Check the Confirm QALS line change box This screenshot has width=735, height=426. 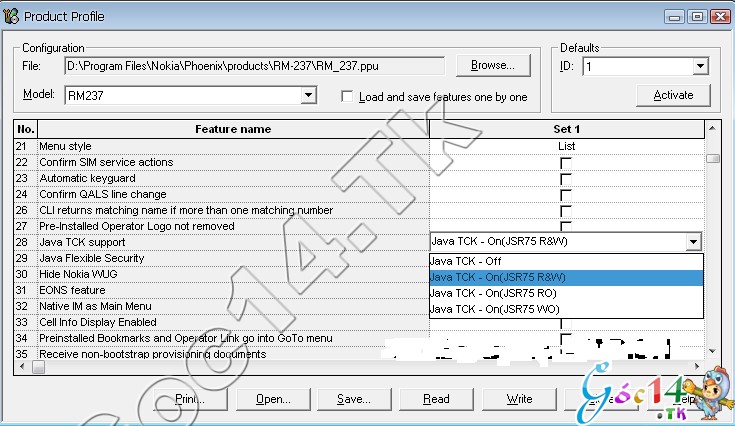(566, 195)
